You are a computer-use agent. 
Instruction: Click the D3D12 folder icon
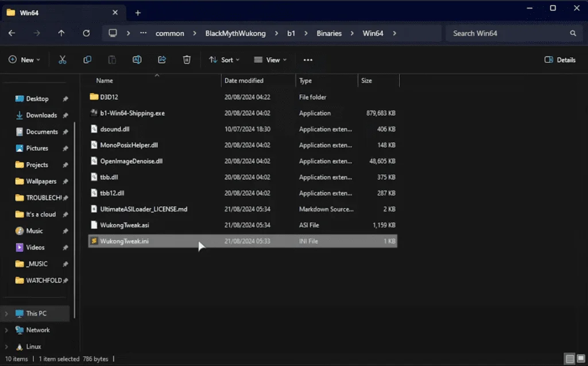coord(94,97)
